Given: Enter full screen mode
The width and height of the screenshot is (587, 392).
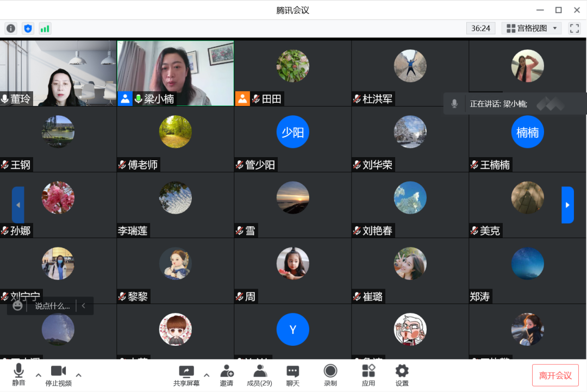Looking at the screenshot, I should pos(574,28).
